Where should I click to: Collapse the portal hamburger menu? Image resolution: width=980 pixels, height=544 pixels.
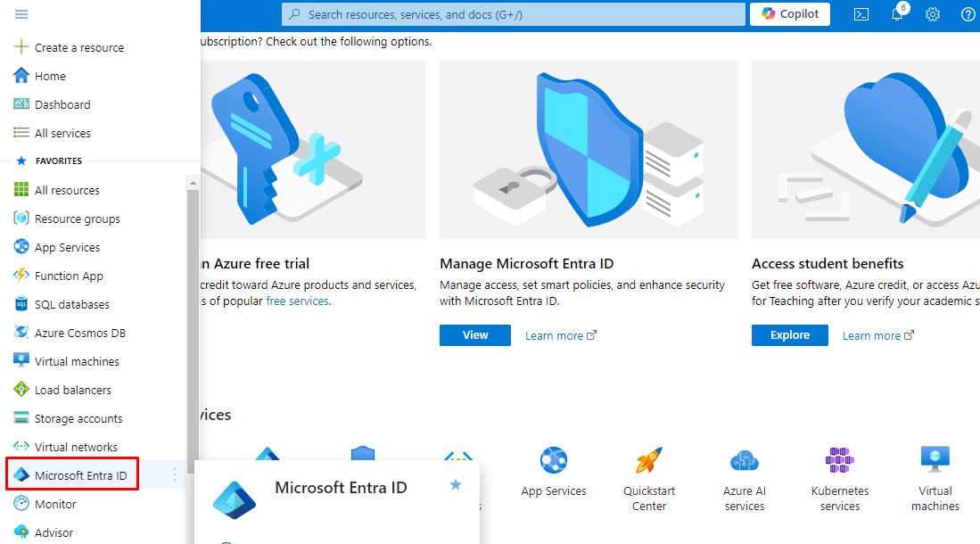[x=21, y=13]
